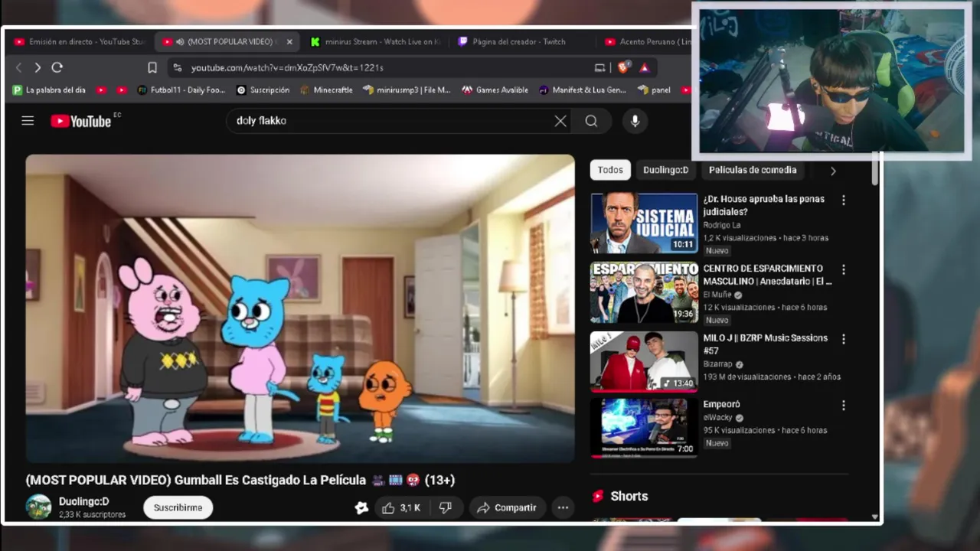Open the Minecraftle bookmark
The height and width of the screenshot is (551, 980).
coord(327,90)
